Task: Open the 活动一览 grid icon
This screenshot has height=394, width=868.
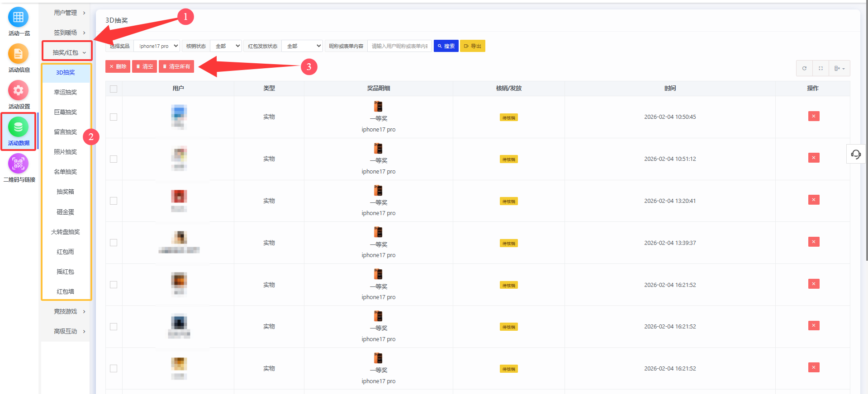Action: (18, 18)
